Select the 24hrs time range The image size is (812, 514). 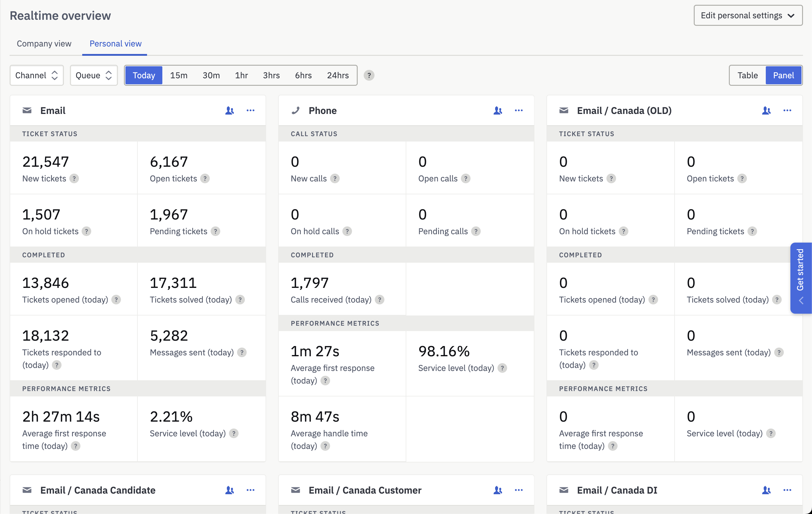click(x=338, y=75)
